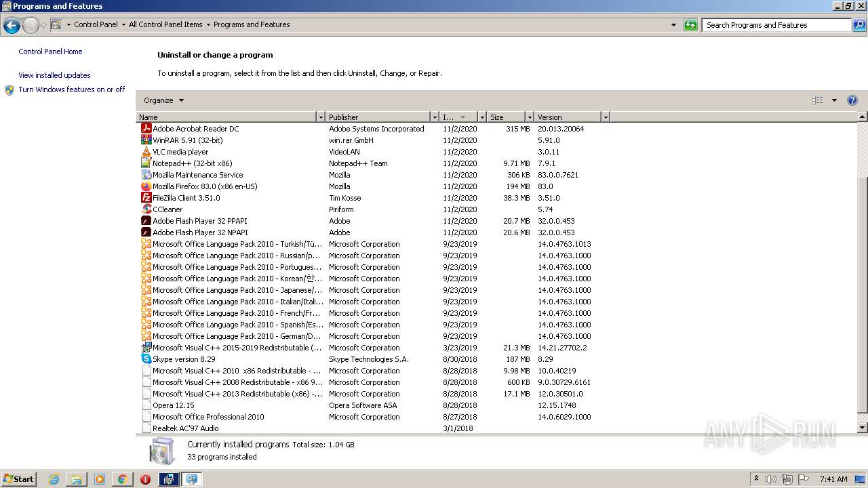Click in the Search Programs and Features box
This screenshot has width=868, height=488.
[x=776, y=25]
